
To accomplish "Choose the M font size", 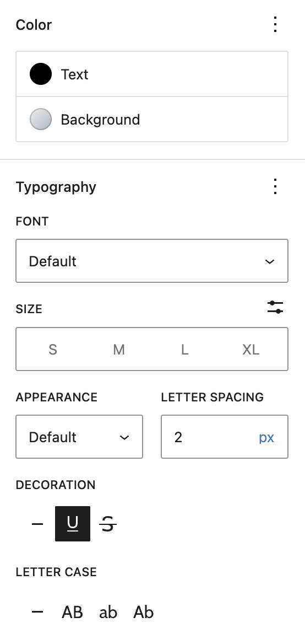I will 119,350.
